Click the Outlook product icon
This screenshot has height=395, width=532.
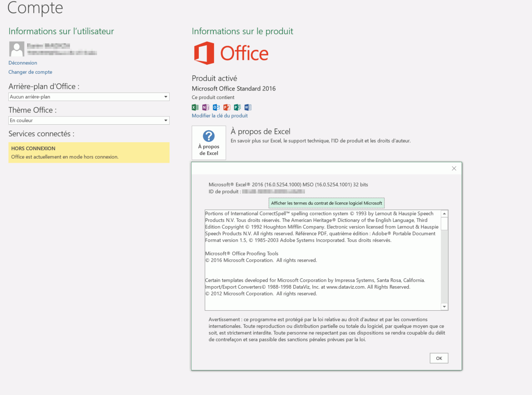(216, 107)
